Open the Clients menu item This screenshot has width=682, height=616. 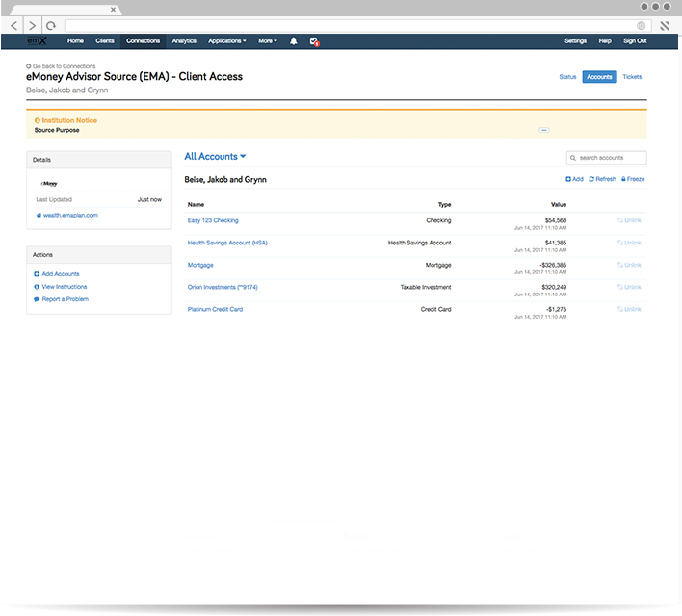(105, 40)
